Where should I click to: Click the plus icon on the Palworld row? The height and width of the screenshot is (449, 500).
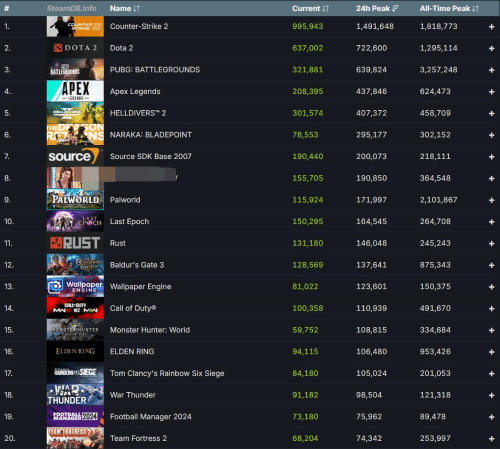coord(491,200)
